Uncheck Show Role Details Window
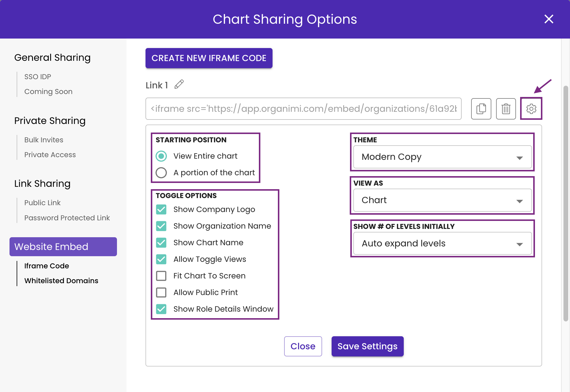 pos(161,309)
